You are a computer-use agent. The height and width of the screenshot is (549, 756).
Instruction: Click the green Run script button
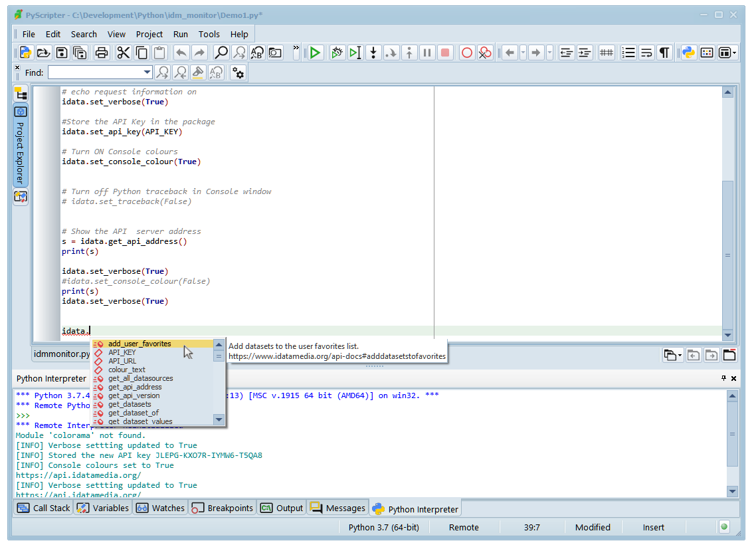pos(316,53)
